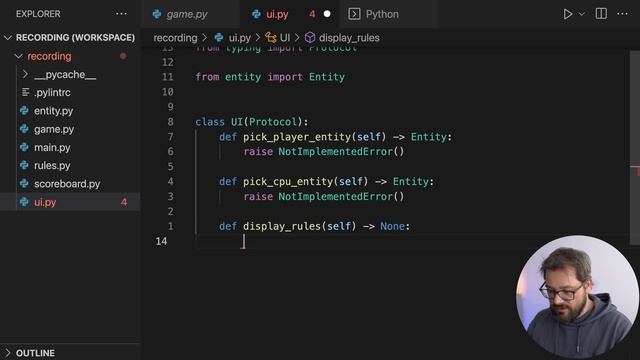This screenshot has width=640, height=360.
Task: Open game.py in the explorer
Action: 54,129
